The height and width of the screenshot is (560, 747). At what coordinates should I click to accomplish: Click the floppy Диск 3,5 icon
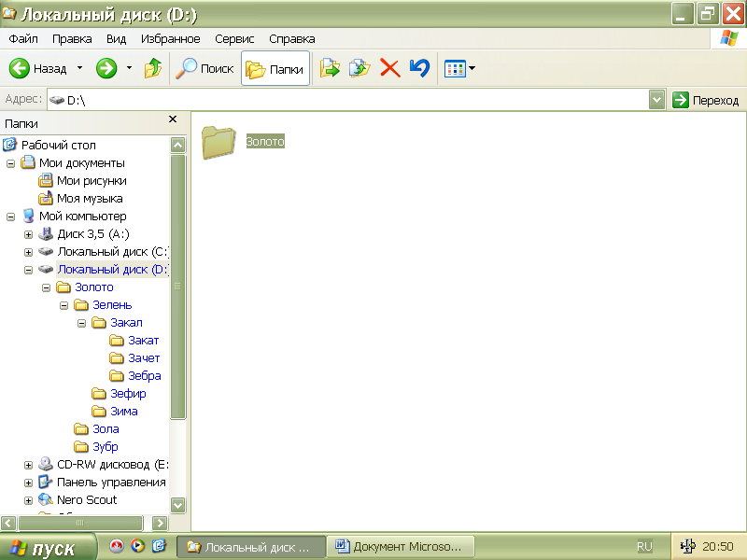[45, 234]
